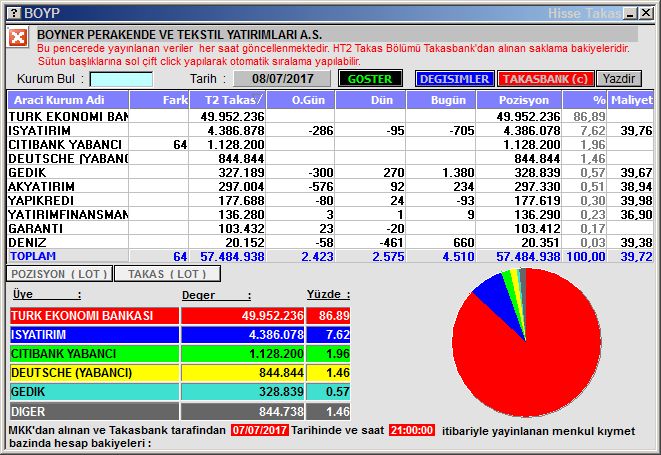Sort by T2 Takas column header
Viewport: 661px width, 455px height.
point(228,100)
